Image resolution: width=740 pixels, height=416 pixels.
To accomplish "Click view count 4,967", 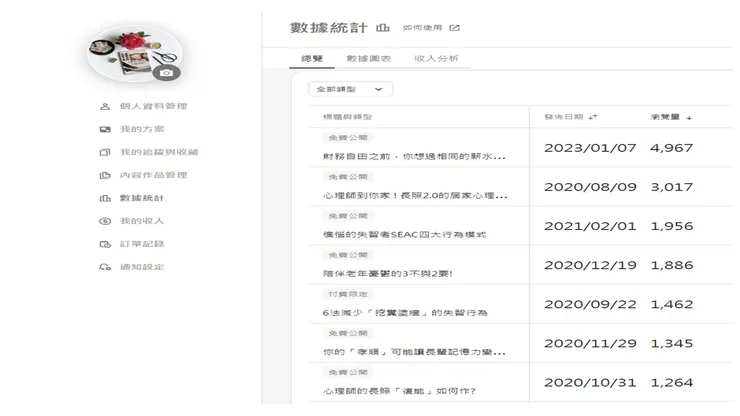I will pyautogui.click(x=672, y=148).
